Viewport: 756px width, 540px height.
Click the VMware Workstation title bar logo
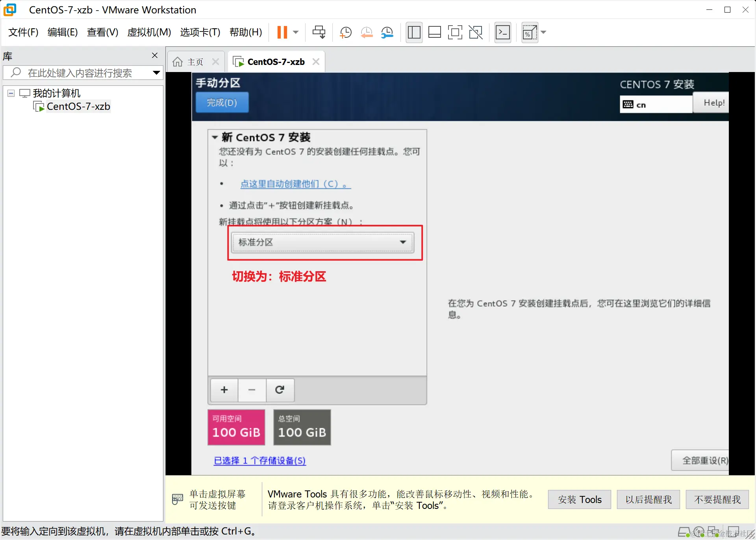point(10,9)
